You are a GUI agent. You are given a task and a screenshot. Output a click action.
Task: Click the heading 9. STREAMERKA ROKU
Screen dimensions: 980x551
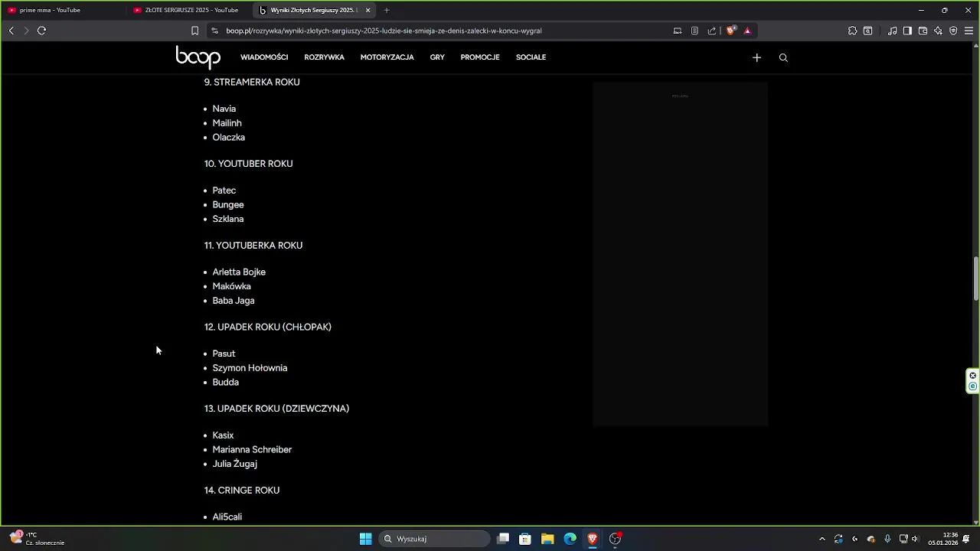252,82
